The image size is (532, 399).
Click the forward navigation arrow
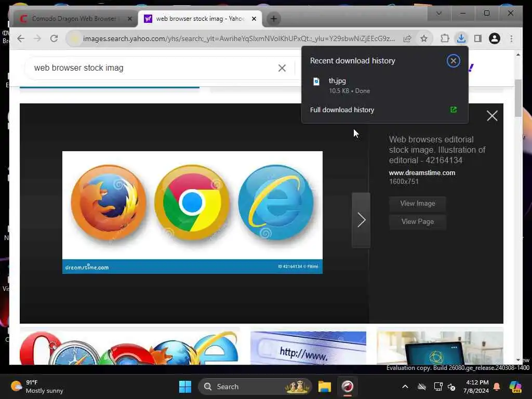click(x=37, y=38)
